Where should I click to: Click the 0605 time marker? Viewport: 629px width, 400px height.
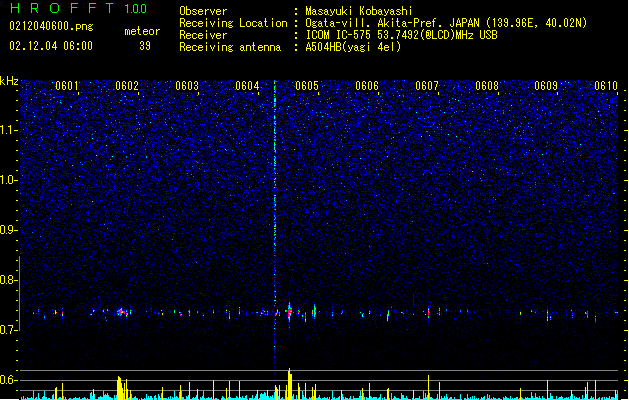click(307, 86)
